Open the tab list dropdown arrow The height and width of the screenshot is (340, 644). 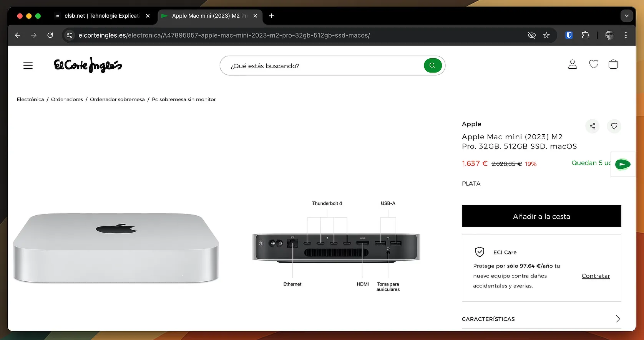[x=627, y=16]
